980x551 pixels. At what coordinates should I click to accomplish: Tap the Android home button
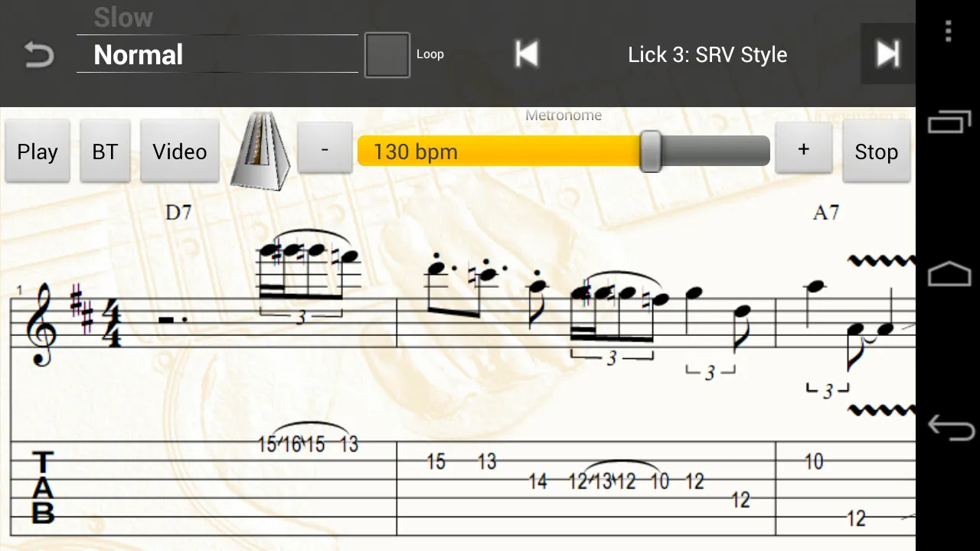(949, 274)
